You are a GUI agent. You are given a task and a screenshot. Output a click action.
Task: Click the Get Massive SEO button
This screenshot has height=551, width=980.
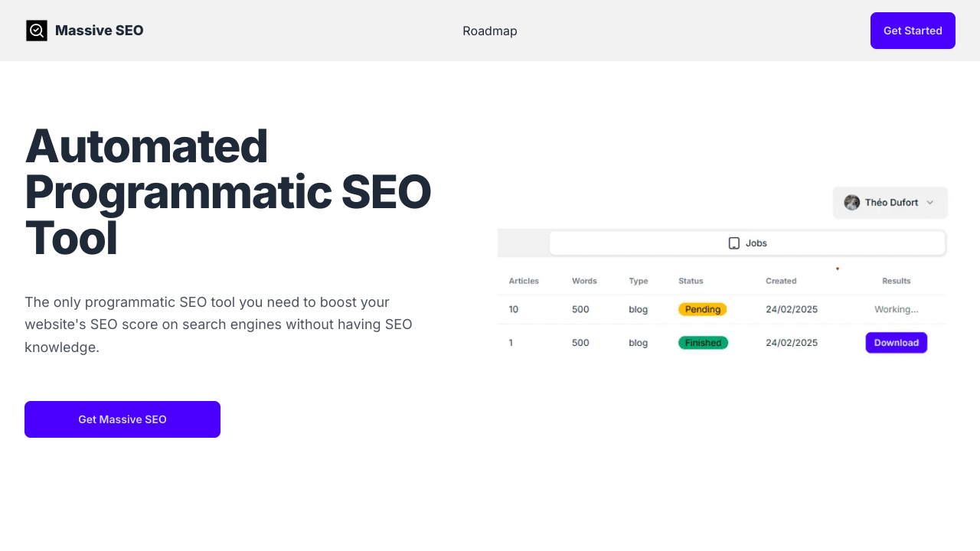(122, 419)
